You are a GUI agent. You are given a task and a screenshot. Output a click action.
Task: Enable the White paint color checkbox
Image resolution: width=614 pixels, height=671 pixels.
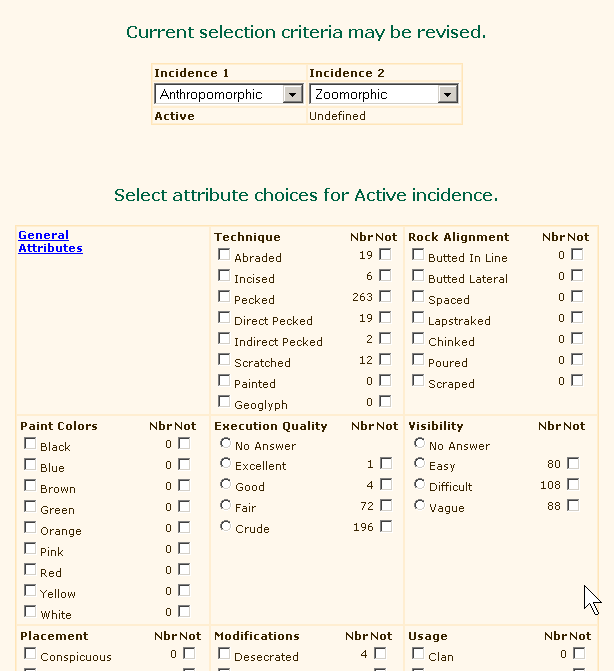30,612
